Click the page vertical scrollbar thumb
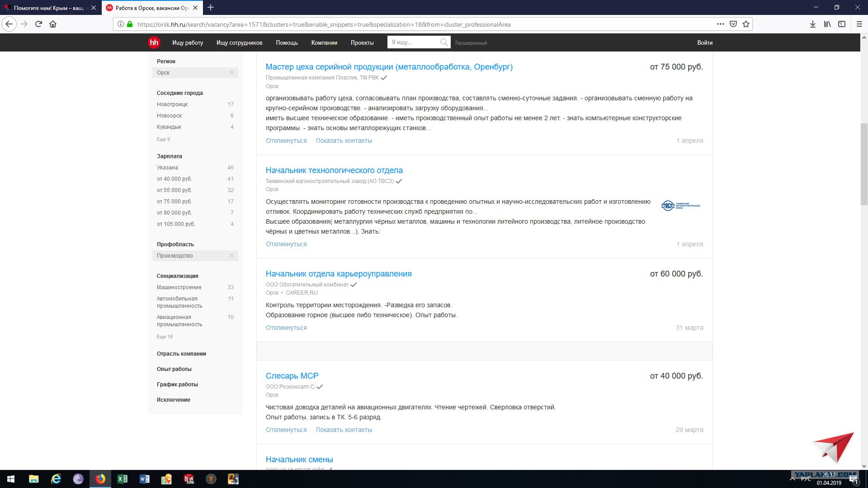 (864, 164)
